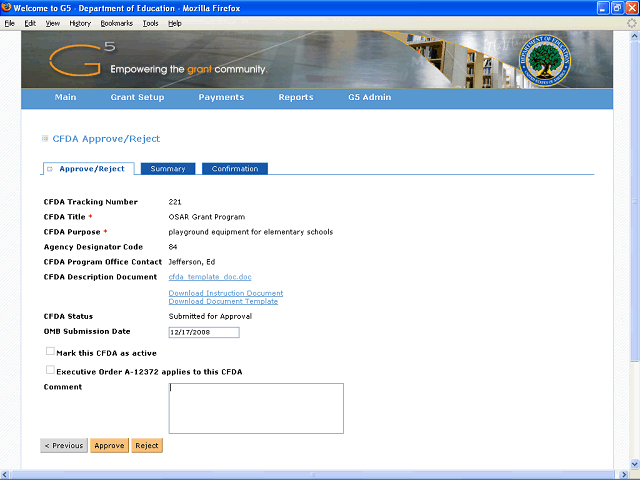Click inside the Comment text box
Image resolution: width=640 pixels, height=480 pixels.
pos(256,408)
